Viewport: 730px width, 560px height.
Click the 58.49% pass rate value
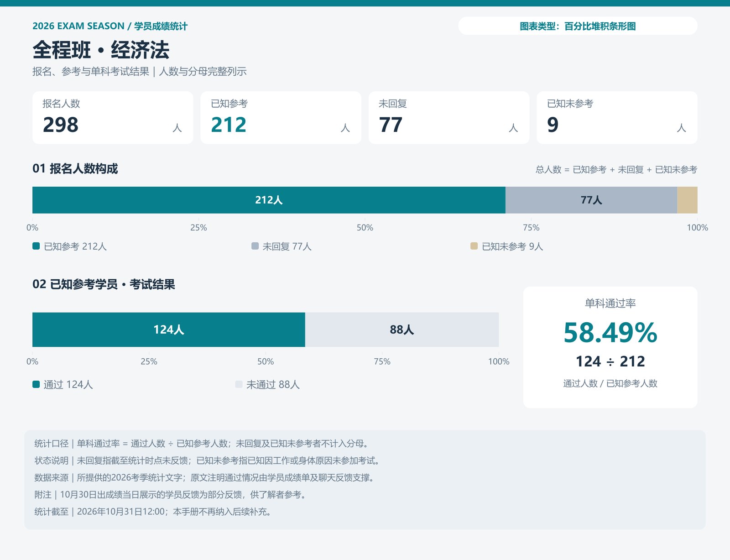point(610,332)
